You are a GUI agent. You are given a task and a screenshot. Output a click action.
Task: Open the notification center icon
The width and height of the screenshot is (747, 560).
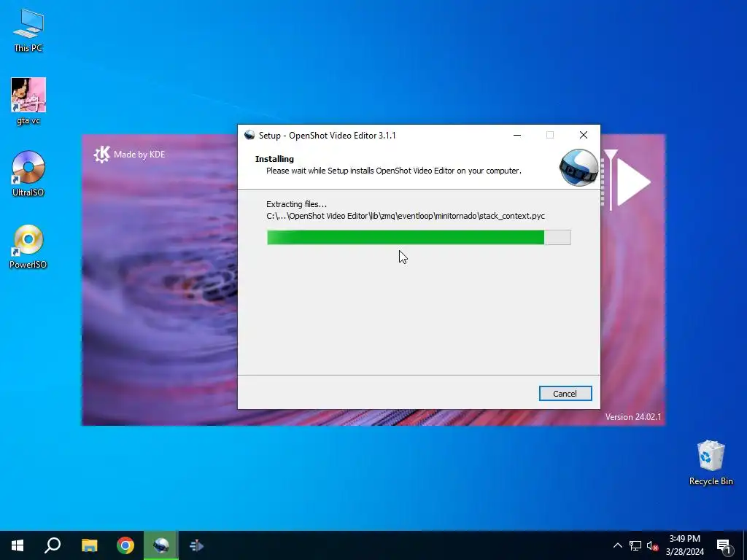[x=724, y=546]
